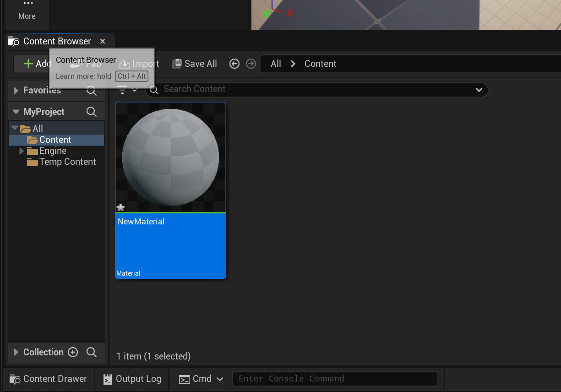Click the NewMaterial asset name

[141, 222]
